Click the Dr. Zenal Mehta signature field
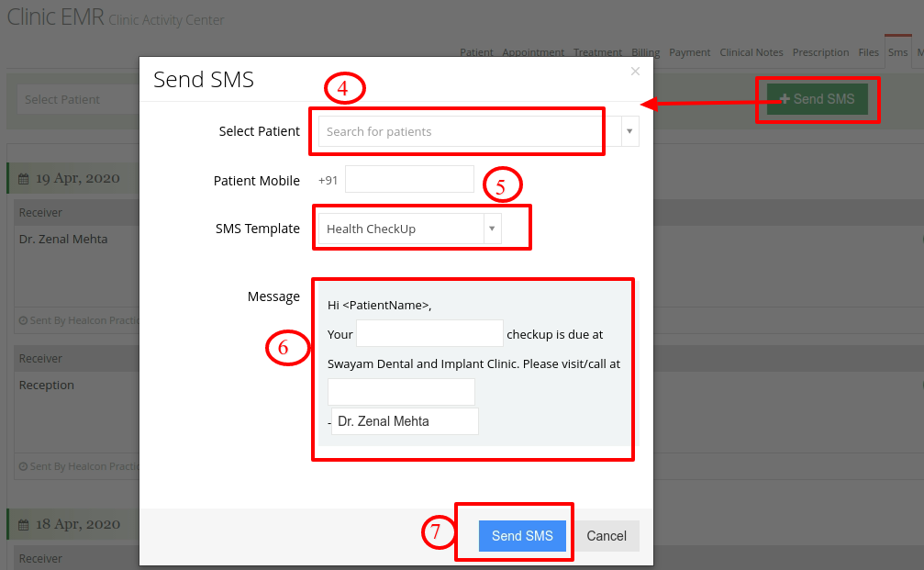The width and height of the screenshot is (924, 570). pos(405,421)
